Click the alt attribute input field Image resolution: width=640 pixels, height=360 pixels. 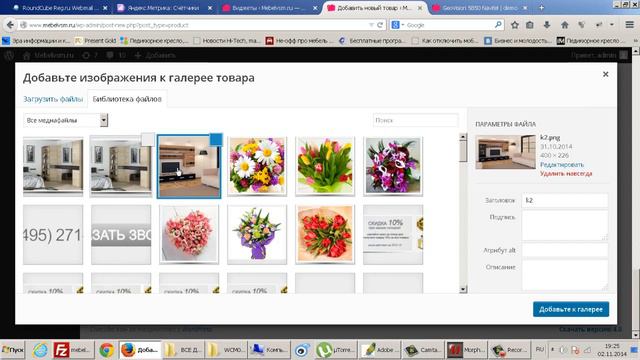pos(564,250)
